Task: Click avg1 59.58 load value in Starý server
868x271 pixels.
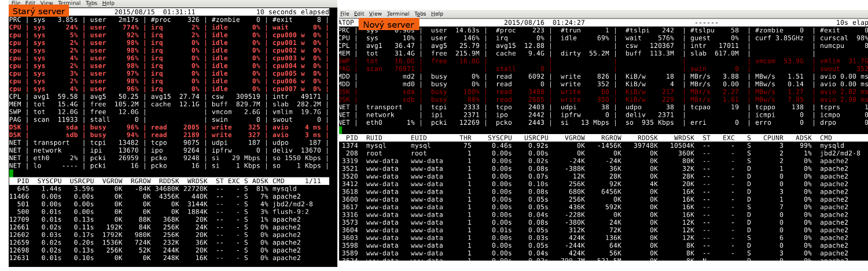Action: point(57,96)
